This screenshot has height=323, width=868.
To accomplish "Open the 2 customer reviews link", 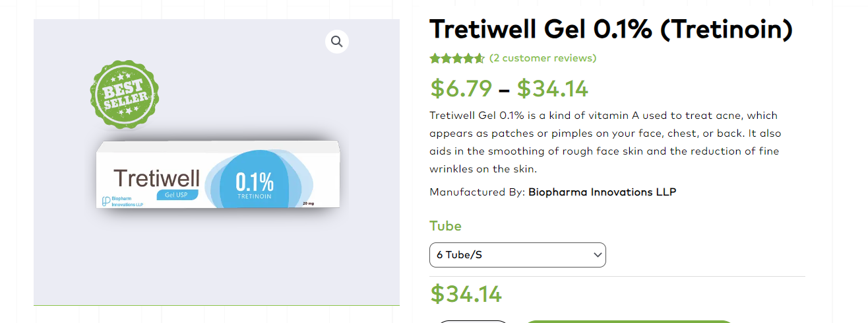I will [542, 58].
